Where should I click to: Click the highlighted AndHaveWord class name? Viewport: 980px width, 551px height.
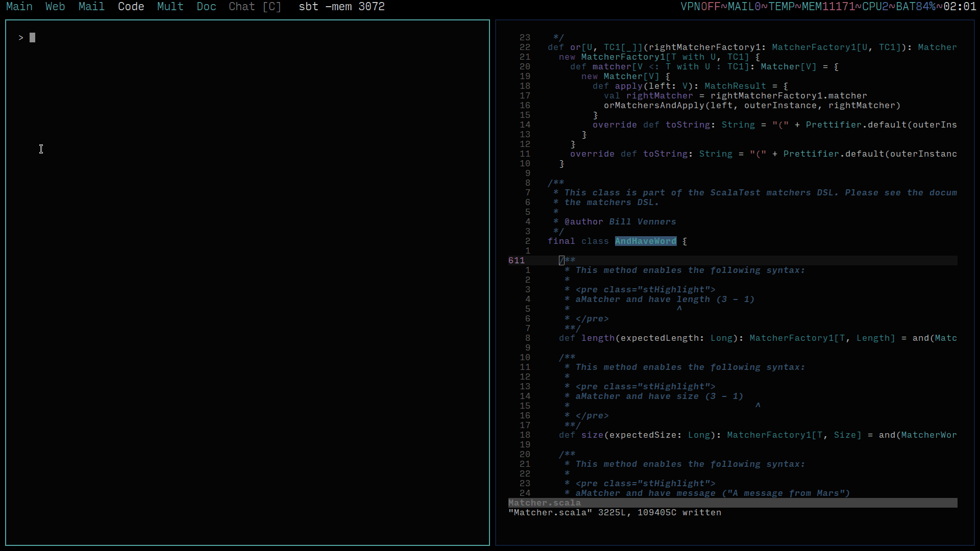click(645, 241)
